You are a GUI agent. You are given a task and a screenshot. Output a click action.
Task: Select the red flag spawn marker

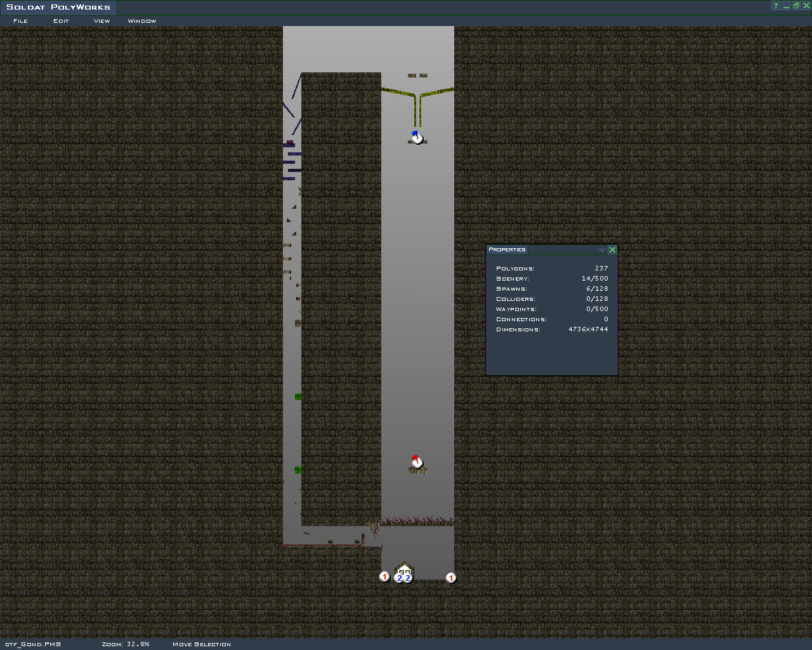click(x=417, y=463)
